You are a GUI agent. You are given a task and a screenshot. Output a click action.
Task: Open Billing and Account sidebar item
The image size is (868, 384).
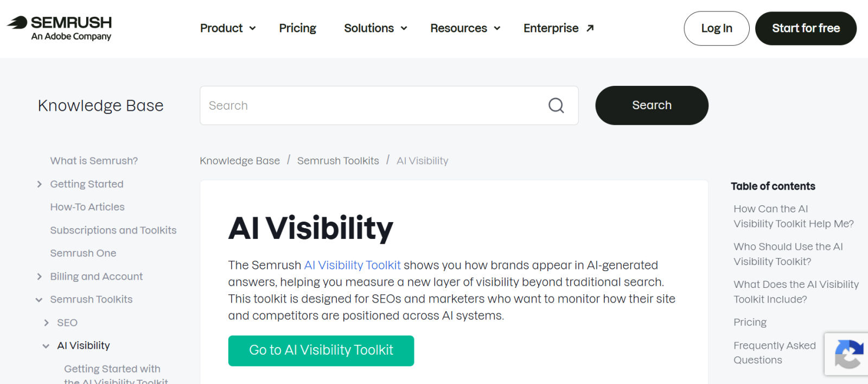click(97, 276)
